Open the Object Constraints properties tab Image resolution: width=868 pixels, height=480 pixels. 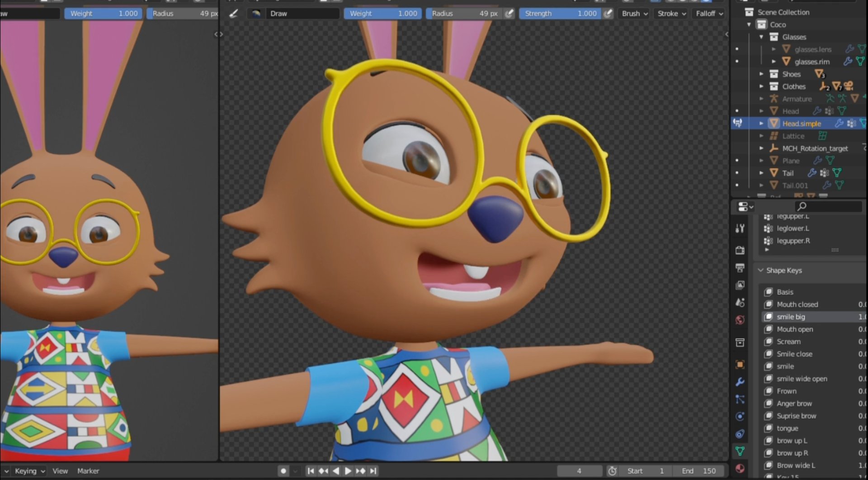point(740,434)
